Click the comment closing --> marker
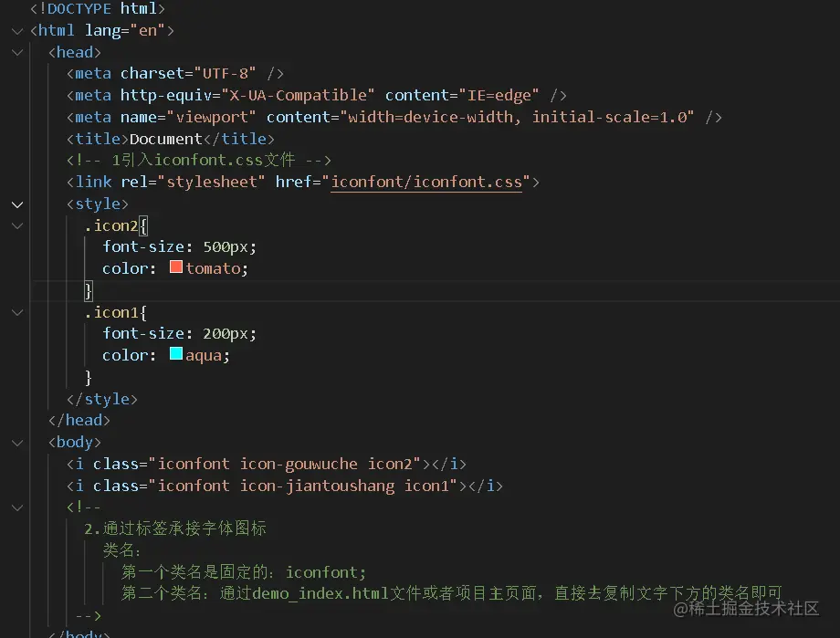 tap(89, 615)
